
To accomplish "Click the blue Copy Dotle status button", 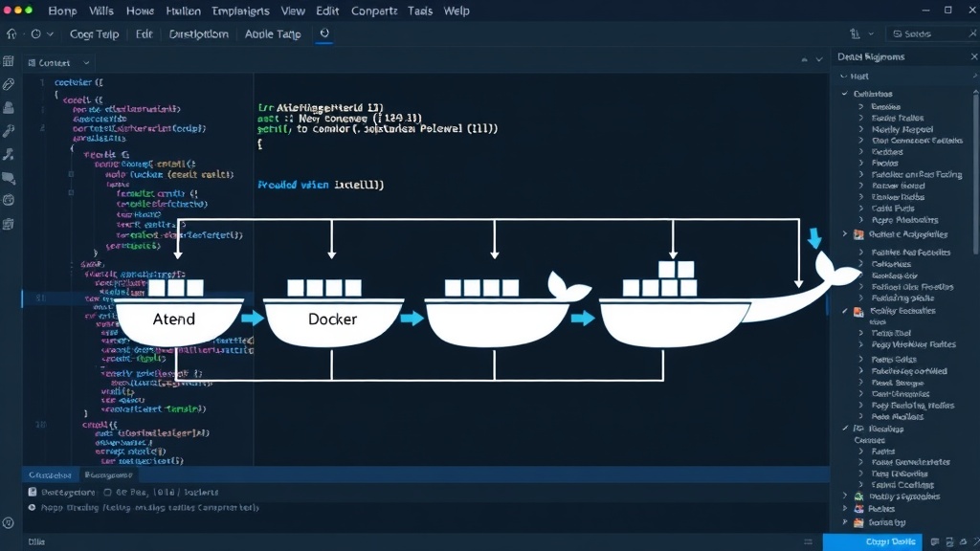I will click(x=873, y=541).
